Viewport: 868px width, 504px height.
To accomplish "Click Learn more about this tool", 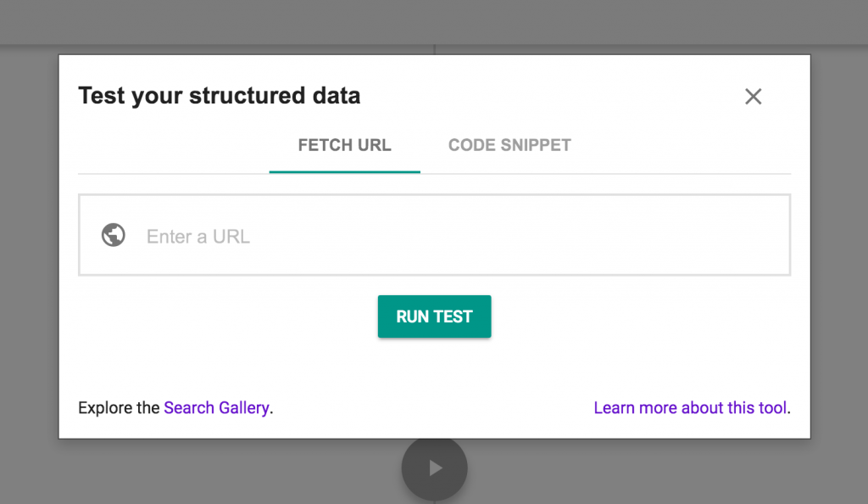I will click(x=690, y=407).
